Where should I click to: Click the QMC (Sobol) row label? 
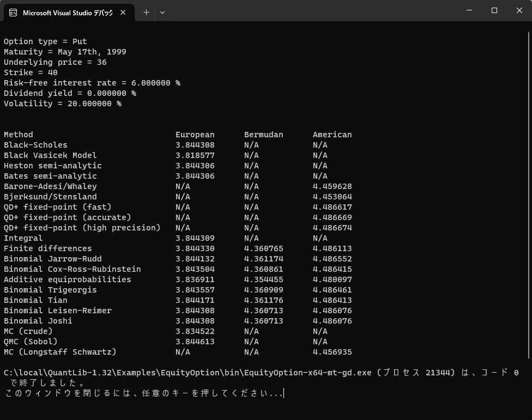coord(31,342)
